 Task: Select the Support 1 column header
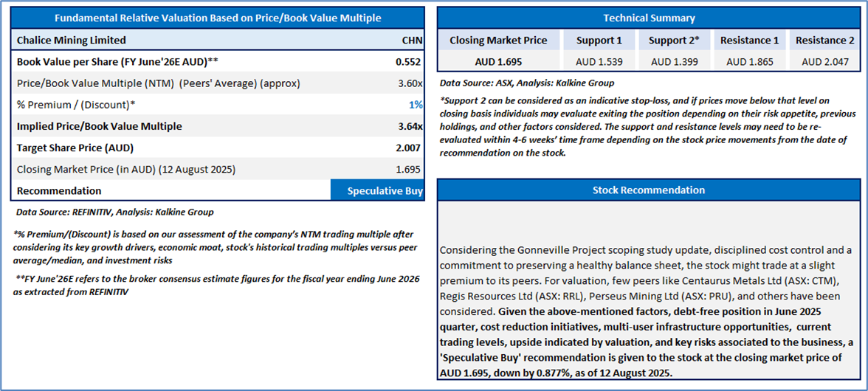(x=599, y=40)
